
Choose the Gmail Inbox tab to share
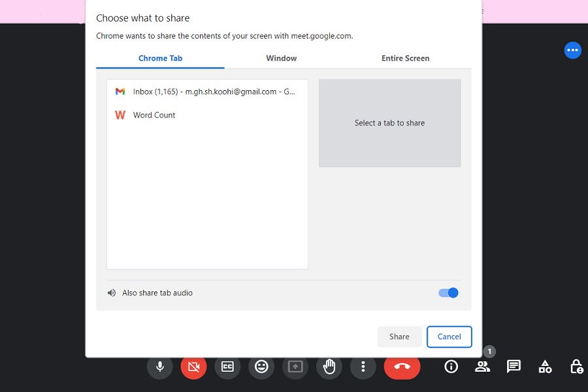(x=207, y=91)
